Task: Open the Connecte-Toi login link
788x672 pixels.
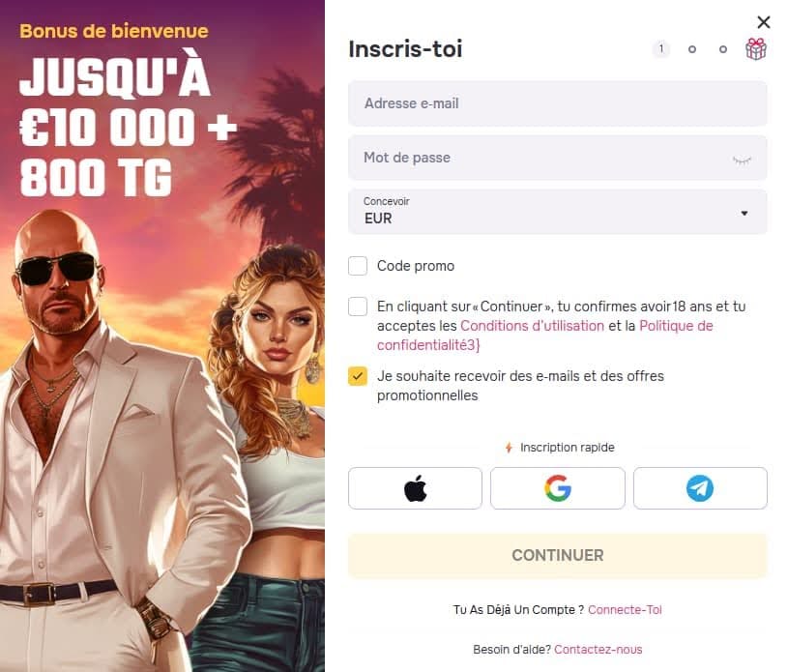Action: (625, 610)
